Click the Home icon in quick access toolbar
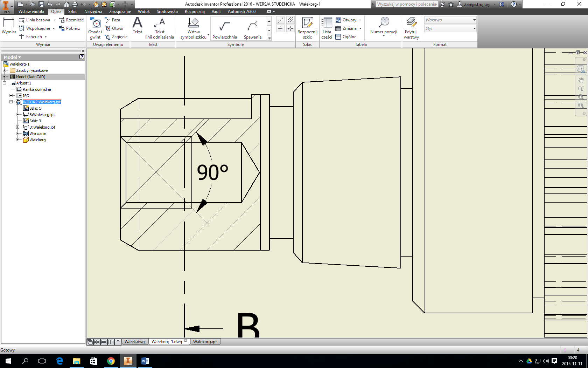 pos(66,4)
